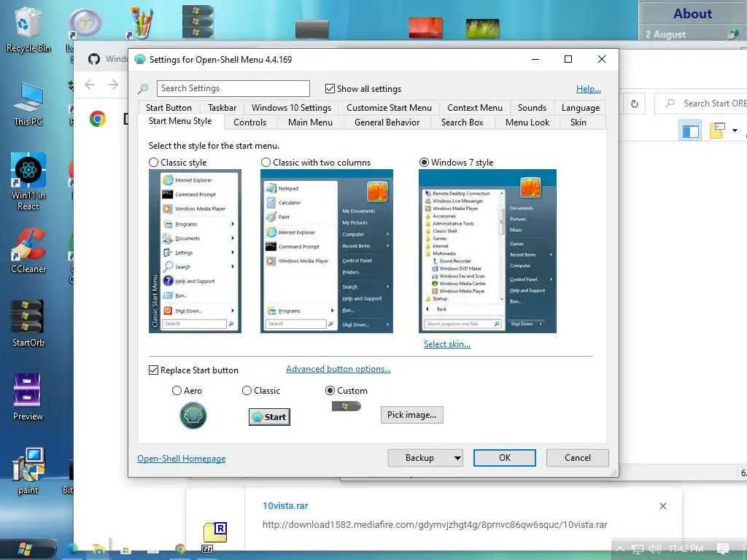Click the Classic style menu preview image
This screenshot has width=747, height=560.
pyautogui.click(x=195, y=251)
